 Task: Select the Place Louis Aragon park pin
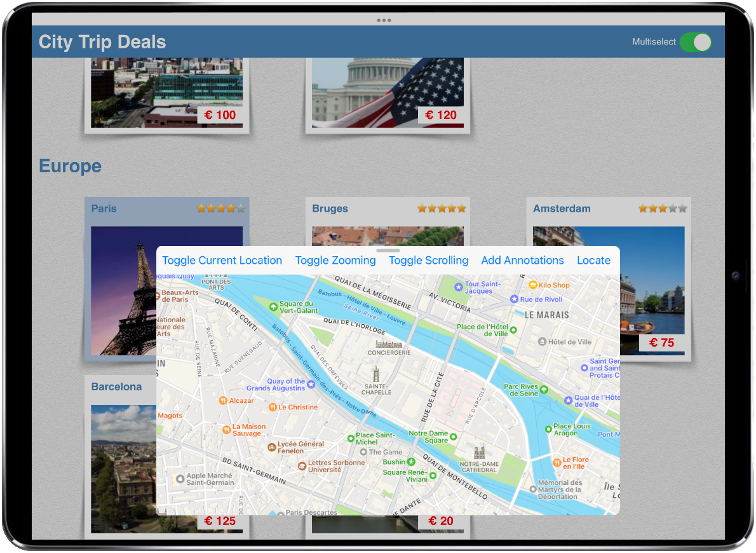[548, 430]
